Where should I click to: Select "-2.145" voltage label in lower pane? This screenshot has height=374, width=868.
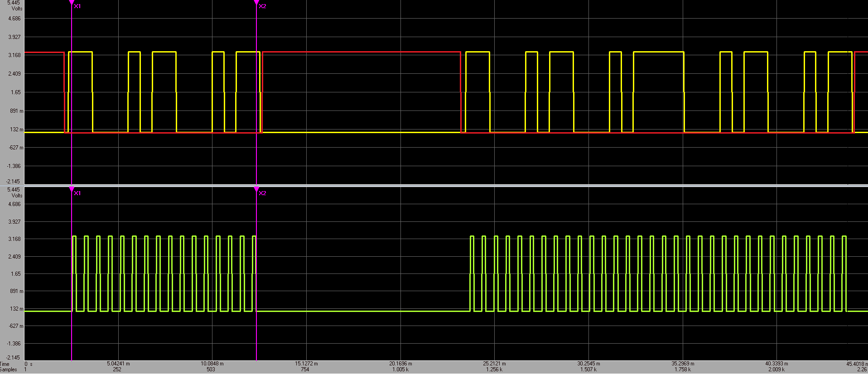coord(14,358)
